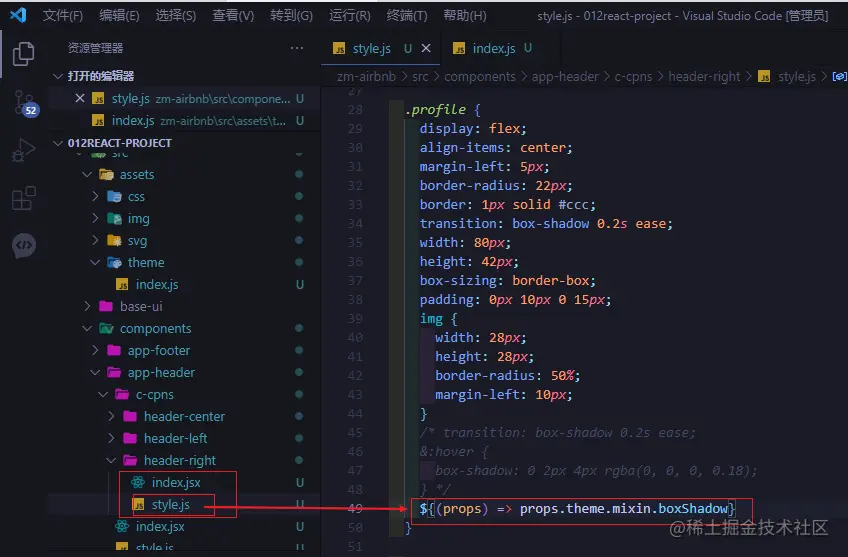Collapse the 012REACT-PROJECT section
The image size is (848, 557).
pyautogui.click(x=58, y=143)
